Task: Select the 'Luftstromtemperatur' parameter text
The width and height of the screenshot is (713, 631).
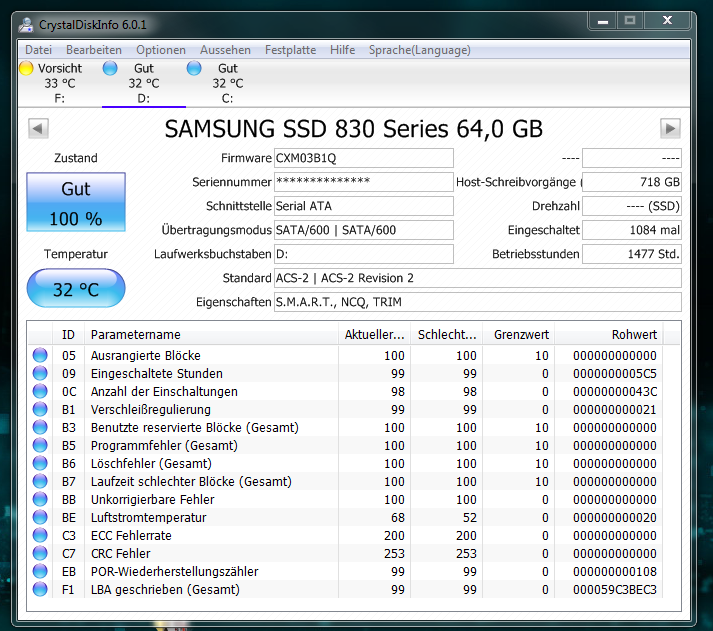Action: [148, 517]
